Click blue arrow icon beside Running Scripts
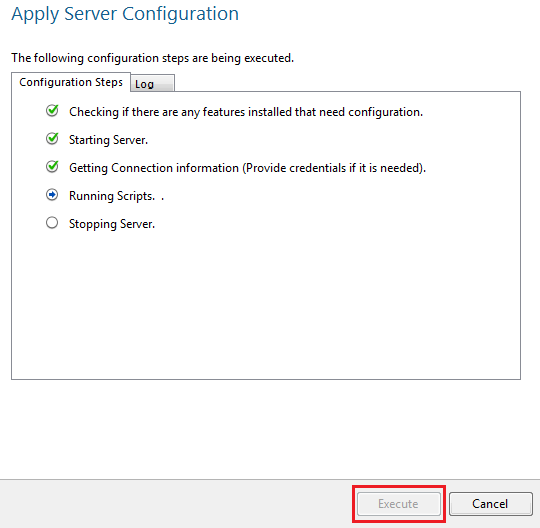 click(52, 195)
